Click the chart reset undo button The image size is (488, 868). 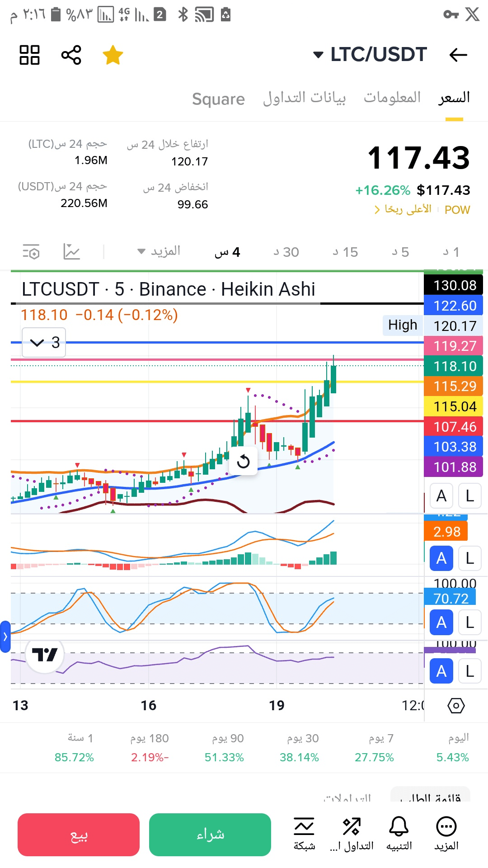pos(243,462)
